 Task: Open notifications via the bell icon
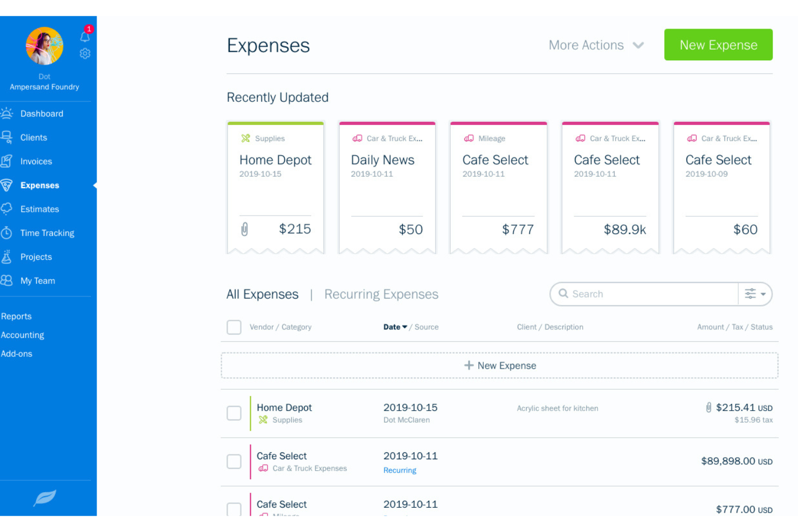click(x=85, y=36)
